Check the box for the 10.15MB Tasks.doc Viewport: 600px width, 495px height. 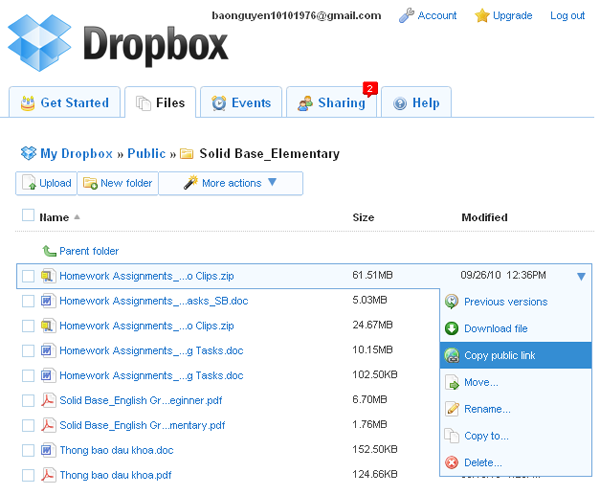point(28,350)
